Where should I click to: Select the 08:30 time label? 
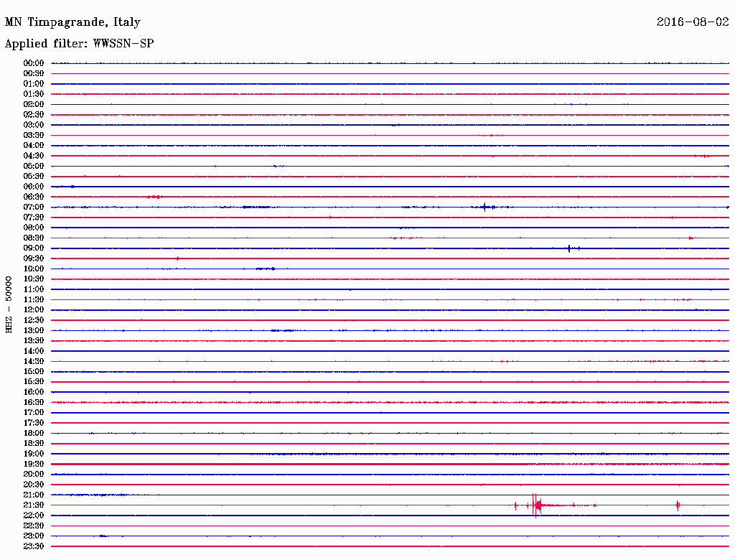34,238
